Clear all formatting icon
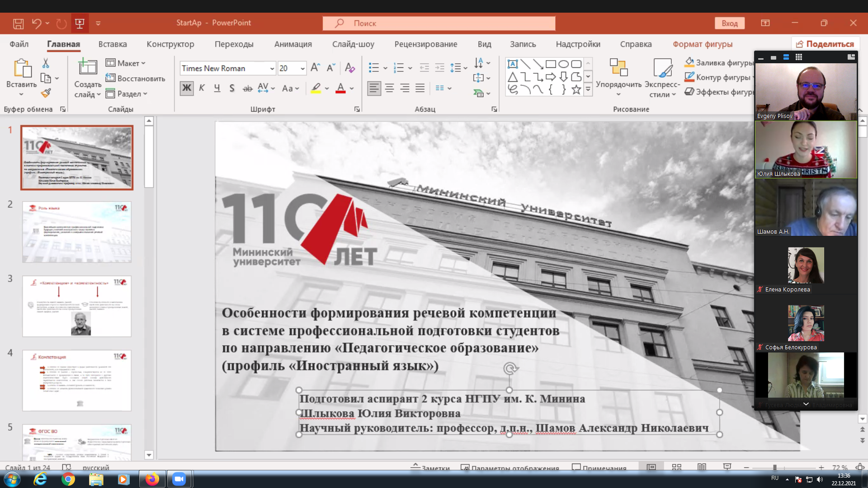Image resolution: width=868 pixels, height=488 pixels. pyautogui.click(x=349, y=68)
